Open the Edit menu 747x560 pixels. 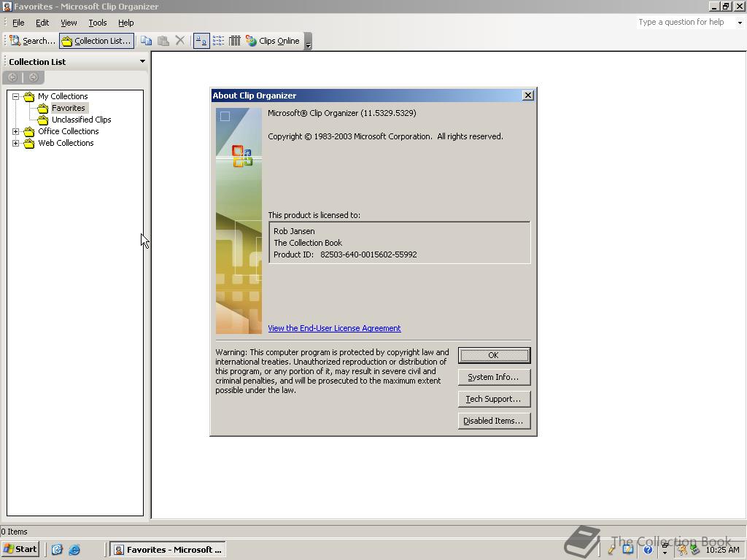[42, 23]
